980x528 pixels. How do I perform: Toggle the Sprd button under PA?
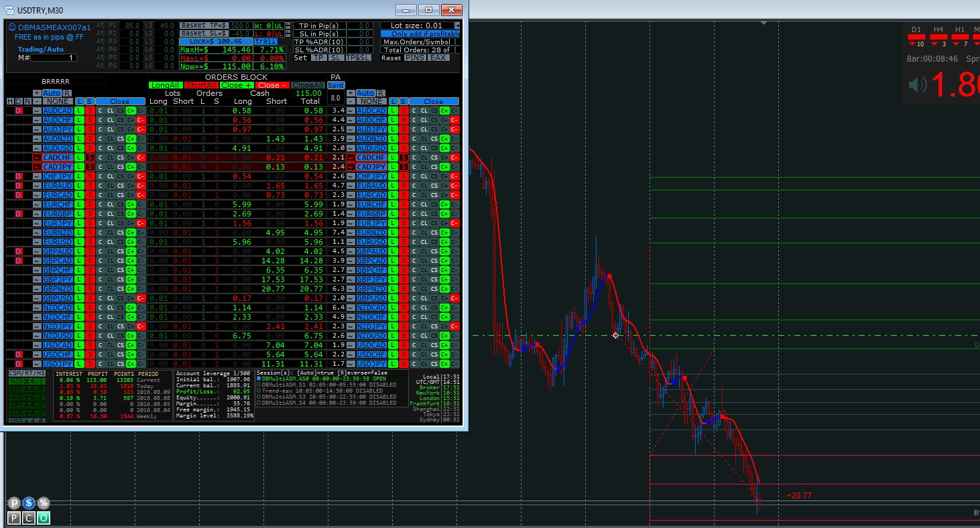[336, 85]
